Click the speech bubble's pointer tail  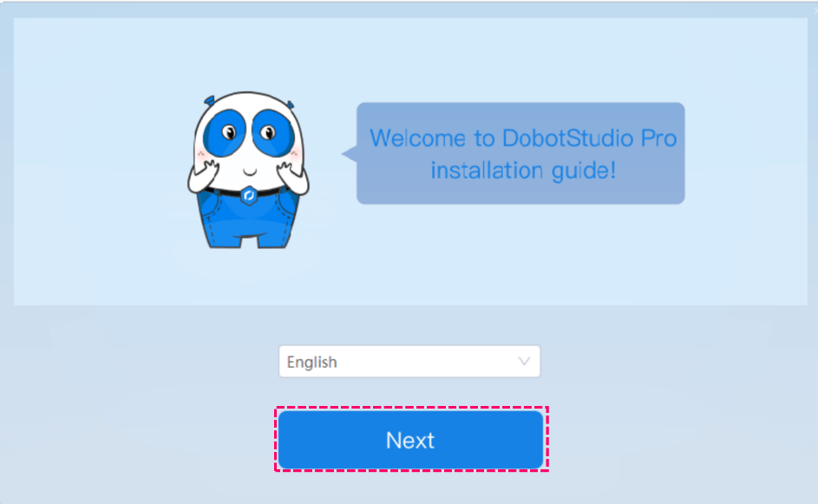[x=349, y=154]
